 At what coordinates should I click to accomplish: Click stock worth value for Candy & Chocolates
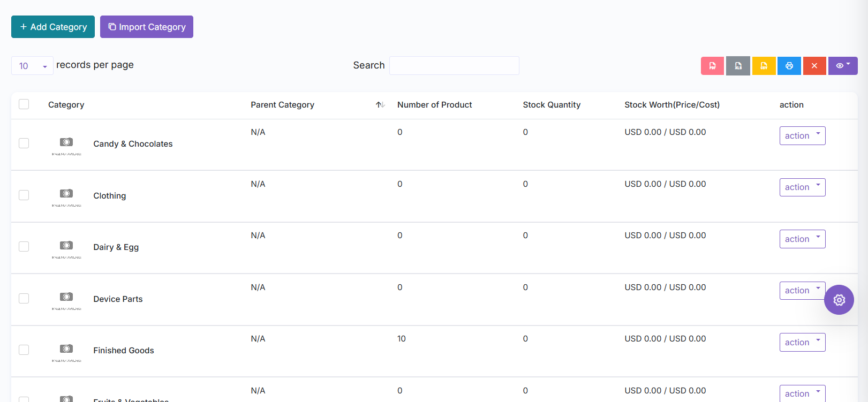pos(665,132)
